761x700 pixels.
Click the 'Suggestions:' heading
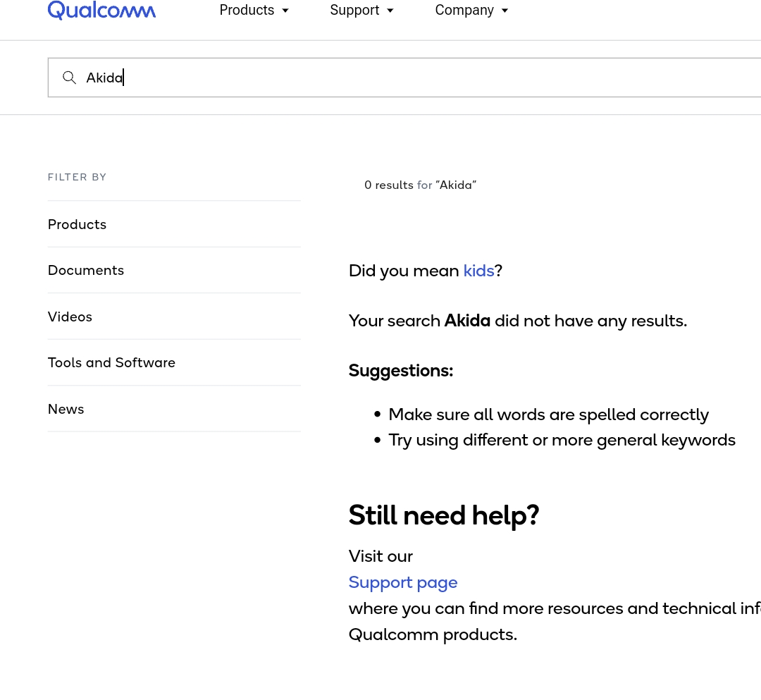[401, 370]
